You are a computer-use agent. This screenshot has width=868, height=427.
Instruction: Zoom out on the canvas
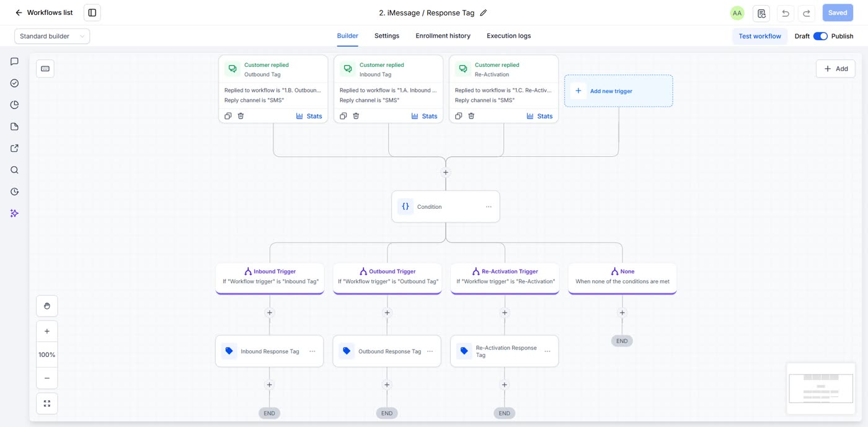(x=47, y=378)
